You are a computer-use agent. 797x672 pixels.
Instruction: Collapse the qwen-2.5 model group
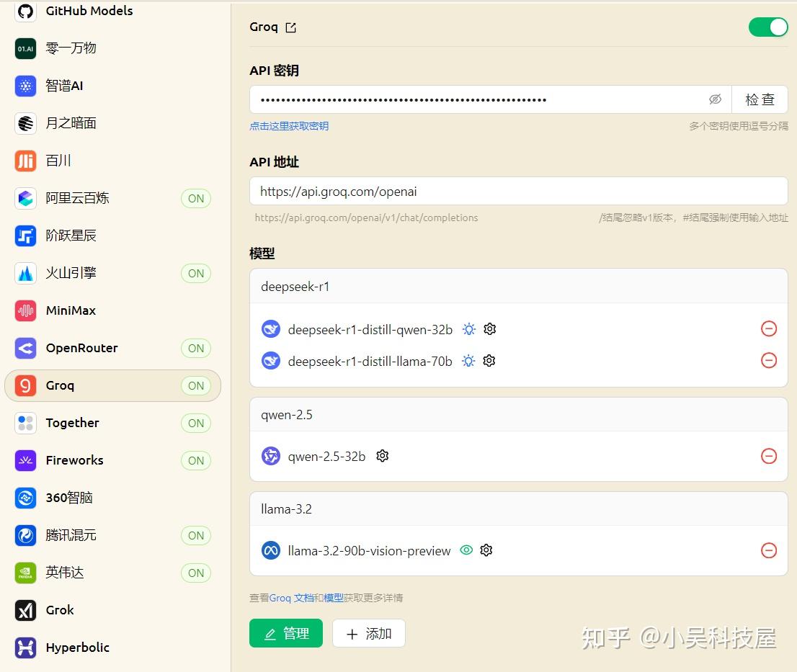(518, 414)
